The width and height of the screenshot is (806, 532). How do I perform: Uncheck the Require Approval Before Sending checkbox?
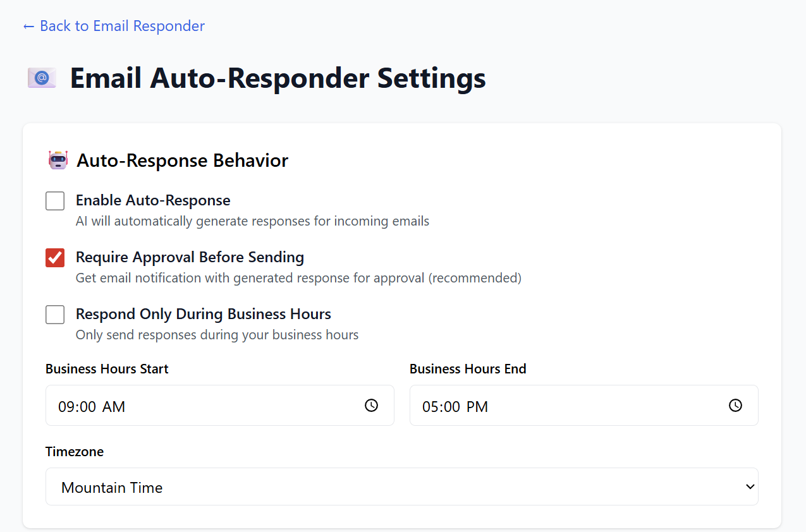click(55, 258)
